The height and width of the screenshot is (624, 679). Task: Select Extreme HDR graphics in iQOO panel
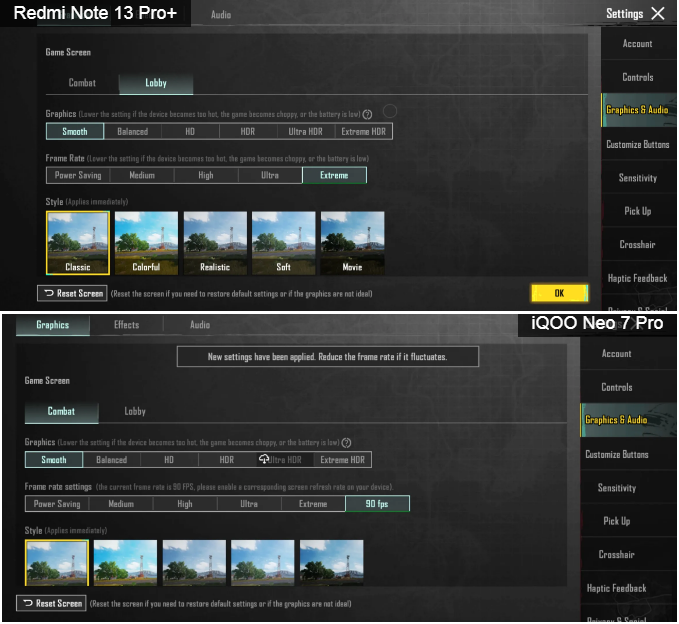click(x=343, y=460)
